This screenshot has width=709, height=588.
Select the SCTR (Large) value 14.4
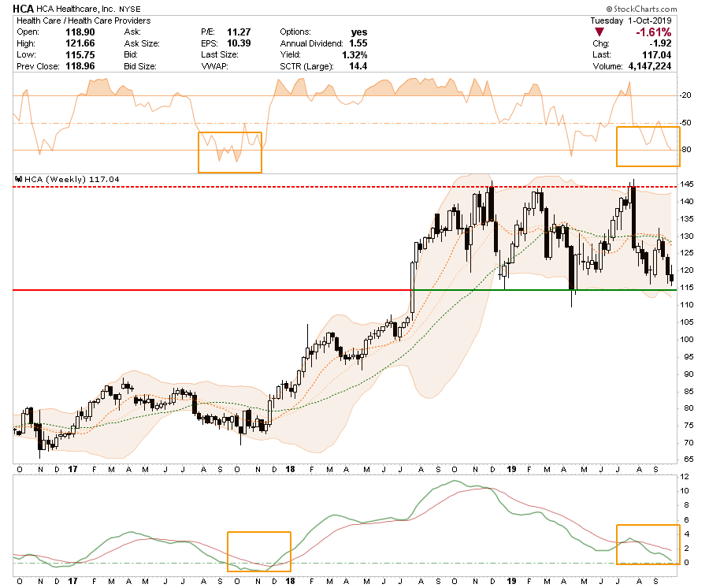coord(358,66)
